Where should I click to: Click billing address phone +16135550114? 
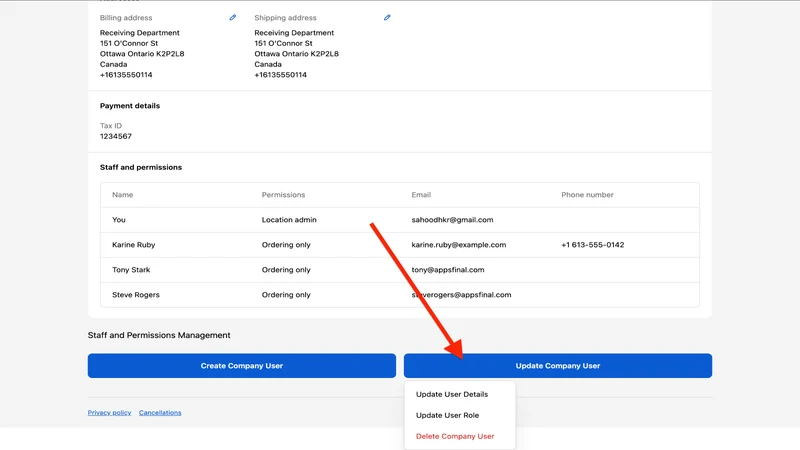[126, 75]
